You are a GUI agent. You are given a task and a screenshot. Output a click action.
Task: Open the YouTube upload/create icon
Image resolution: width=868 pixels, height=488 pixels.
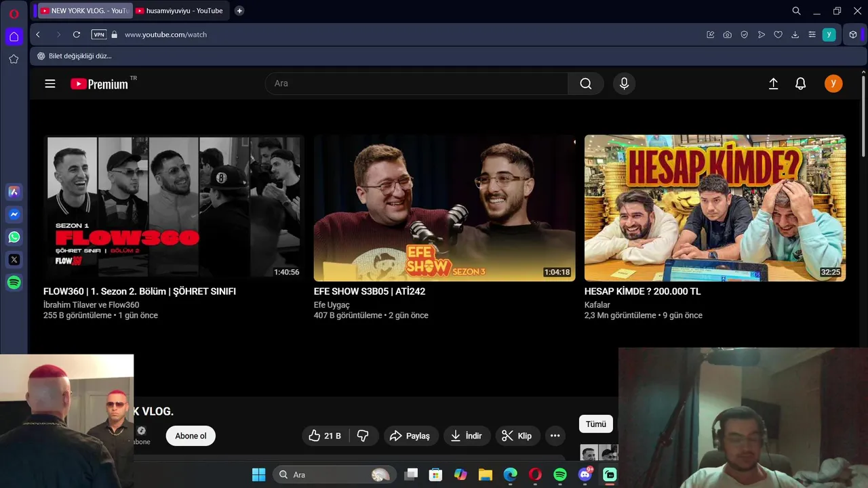coord(773,83)
